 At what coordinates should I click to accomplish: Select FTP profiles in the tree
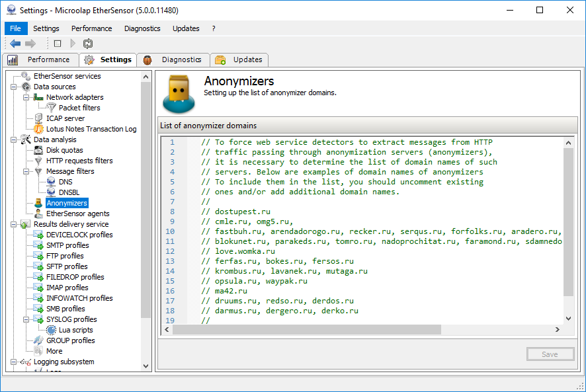65,256
